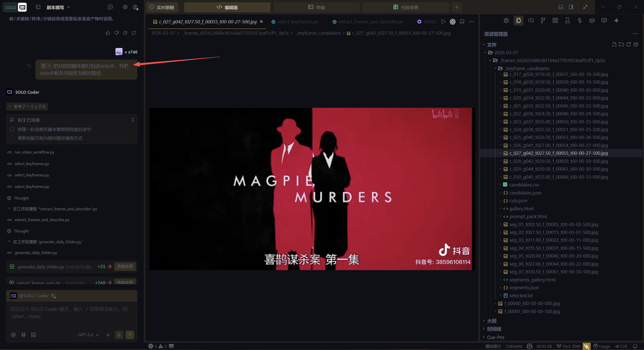The width and height of the screenshot is (644, 350).
Task: Open candidates.csv in the file tree
Action: [x=524, y=185]
